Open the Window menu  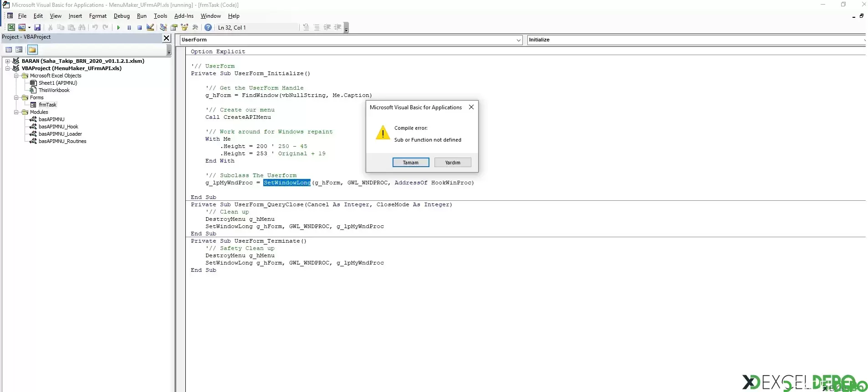tap(211, 16)
